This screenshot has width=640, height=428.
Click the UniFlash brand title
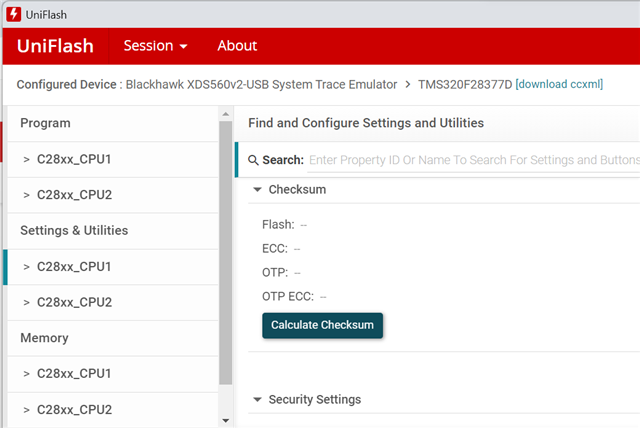[x=55, y=46]
